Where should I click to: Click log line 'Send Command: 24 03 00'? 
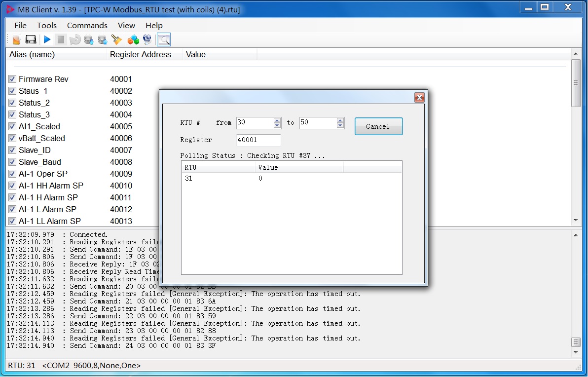(111, 345)
